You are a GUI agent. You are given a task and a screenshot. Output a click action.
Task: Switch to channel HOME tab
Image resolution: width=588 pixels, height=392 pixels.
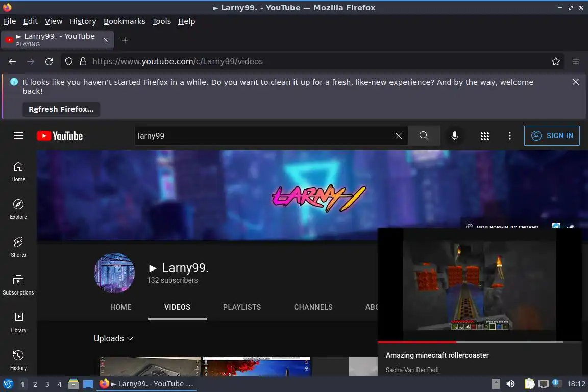[x=121, y=307]
